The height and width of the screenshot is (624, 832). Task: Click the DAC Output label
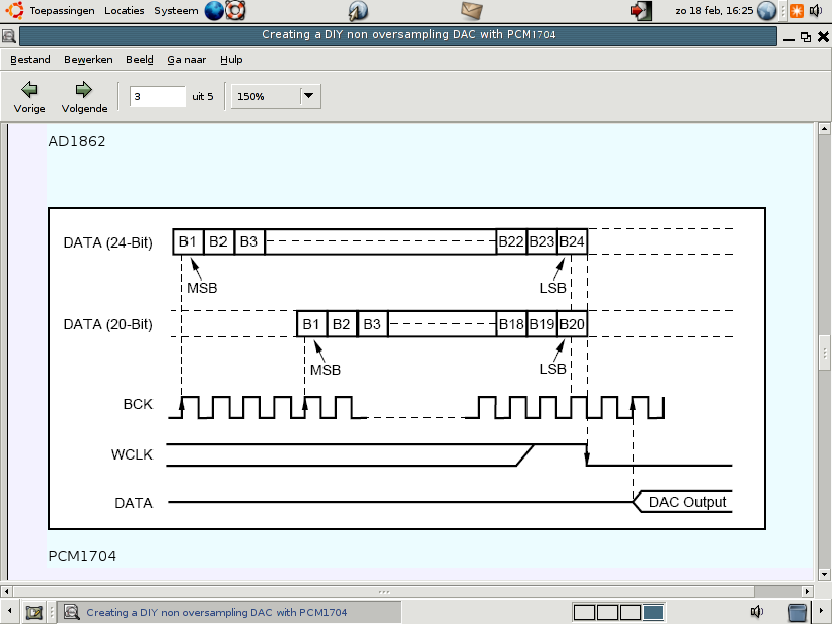click(x=687, y=502)
